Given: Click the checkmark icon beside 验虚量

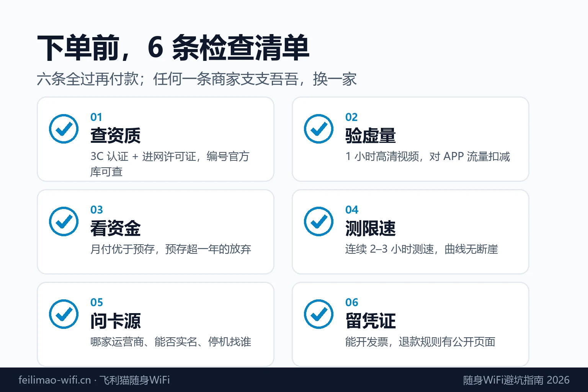Looking at the screenshot, I should coord(319,129).
